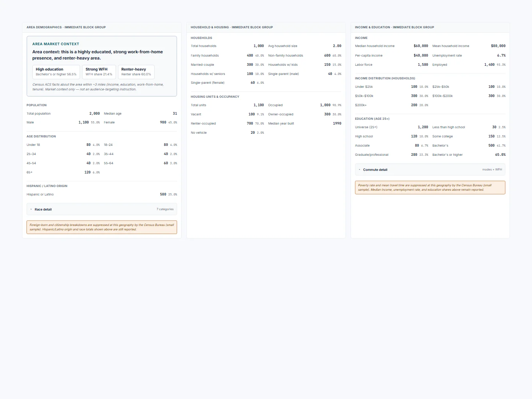Click the "Universe (25+)" label

point(366,127)
